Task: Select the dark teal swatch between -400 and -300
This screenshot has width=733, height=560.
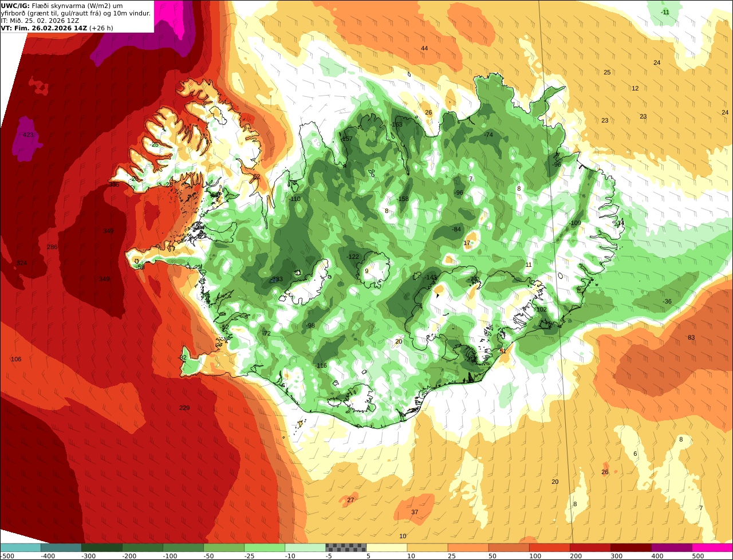Action: pos(61,547)
